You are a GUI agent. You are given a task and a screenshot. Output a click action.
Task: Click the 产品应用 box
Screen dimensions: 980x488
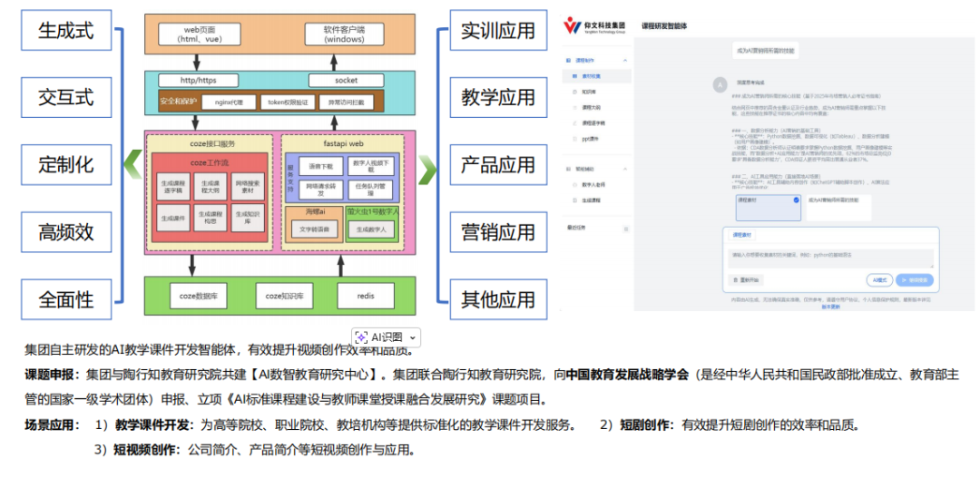pyautogui.click(x=498, y=165)
